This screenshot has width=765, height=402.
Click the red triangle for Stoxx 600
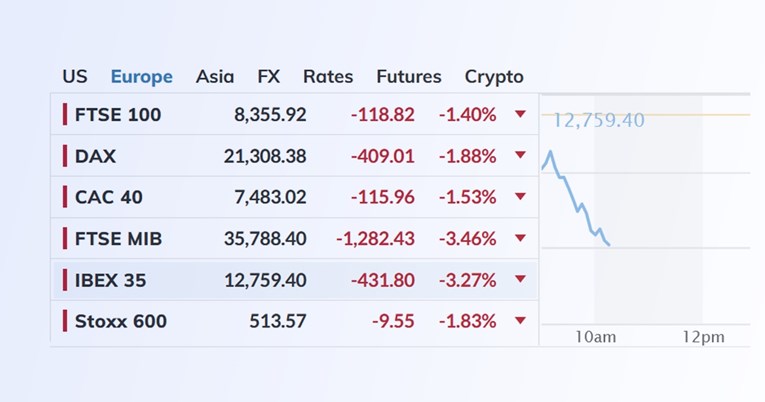520,321
